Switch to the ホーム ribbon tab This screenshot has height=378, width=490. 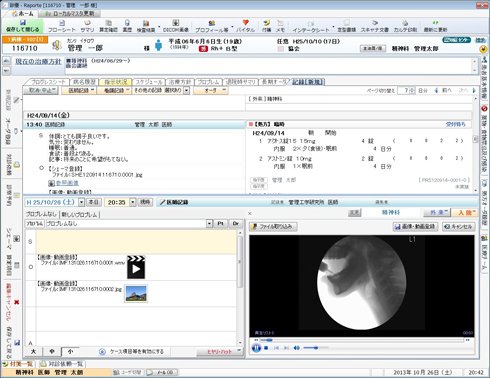[x=23, y=14]
